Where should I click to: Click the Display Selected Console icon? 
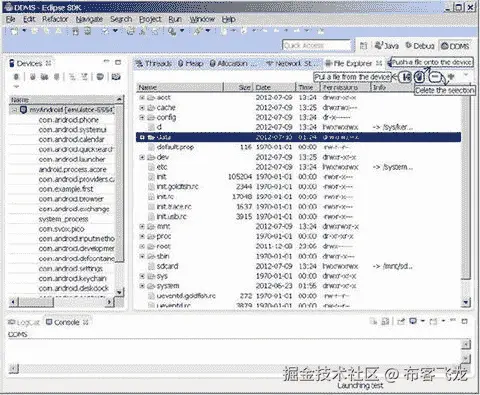point(413,321)
